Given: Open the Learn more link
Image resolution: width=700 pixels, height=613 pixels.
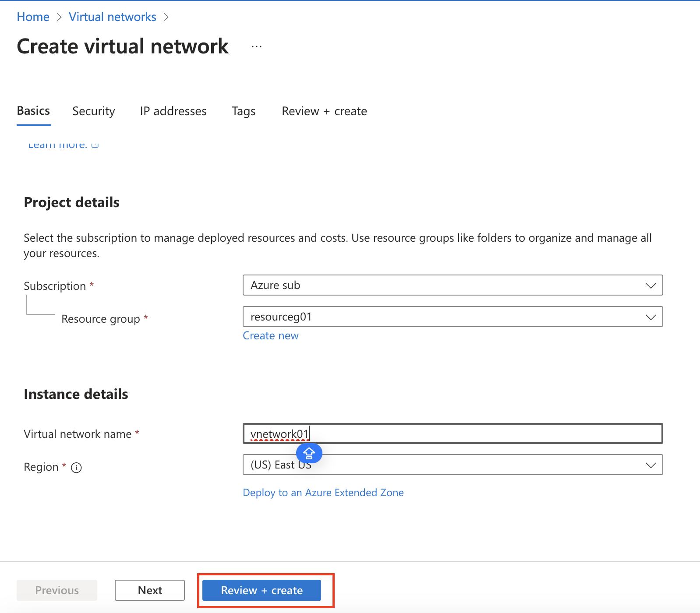Looking at the screenshot, I should (x=64, y=145).
